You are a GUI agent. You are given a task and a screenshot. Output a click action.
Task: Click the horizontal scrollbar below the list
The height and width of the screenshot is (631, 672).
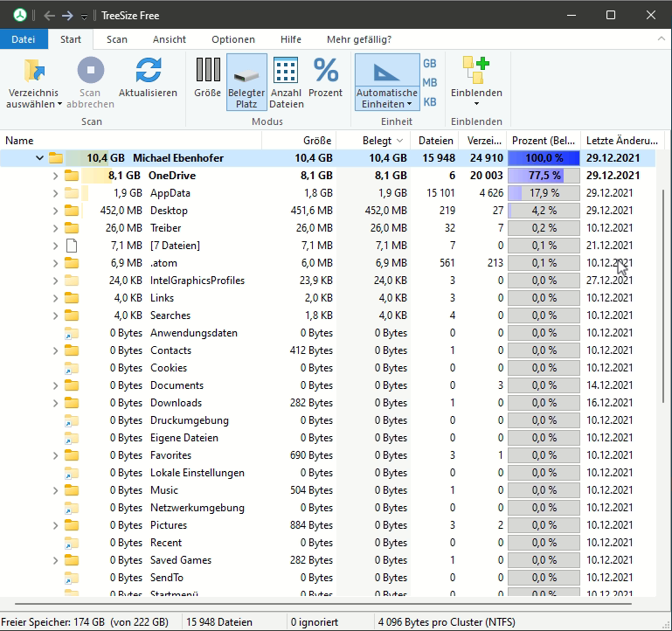coord(322,604)
